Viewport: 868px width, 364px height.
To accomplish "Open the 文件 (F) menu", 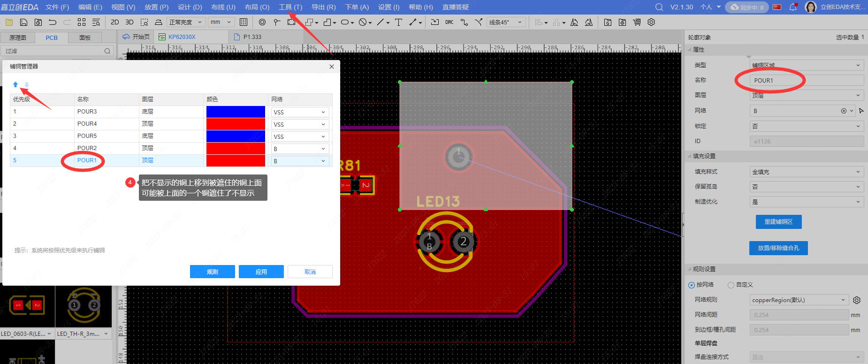I will click(x=57, y=7).
